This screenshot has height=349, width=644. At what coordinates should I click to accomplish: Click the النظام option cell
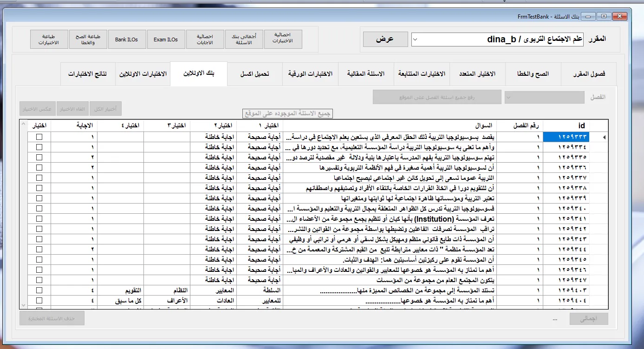[167, 290]
